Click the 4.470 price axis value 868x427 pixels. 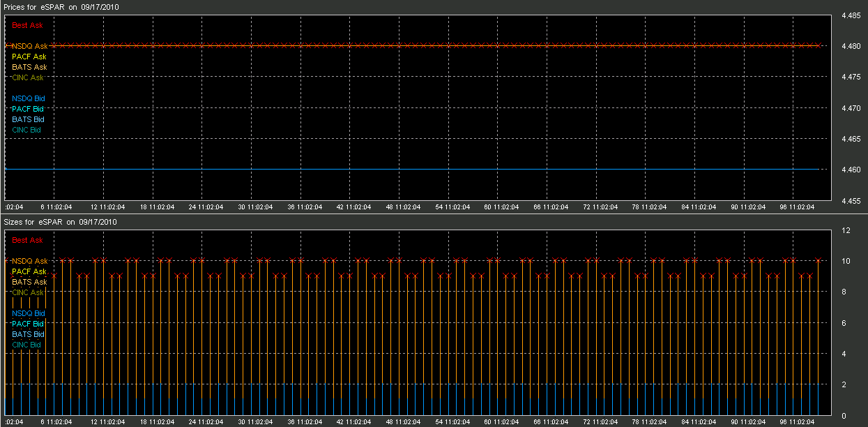[850, 108]
